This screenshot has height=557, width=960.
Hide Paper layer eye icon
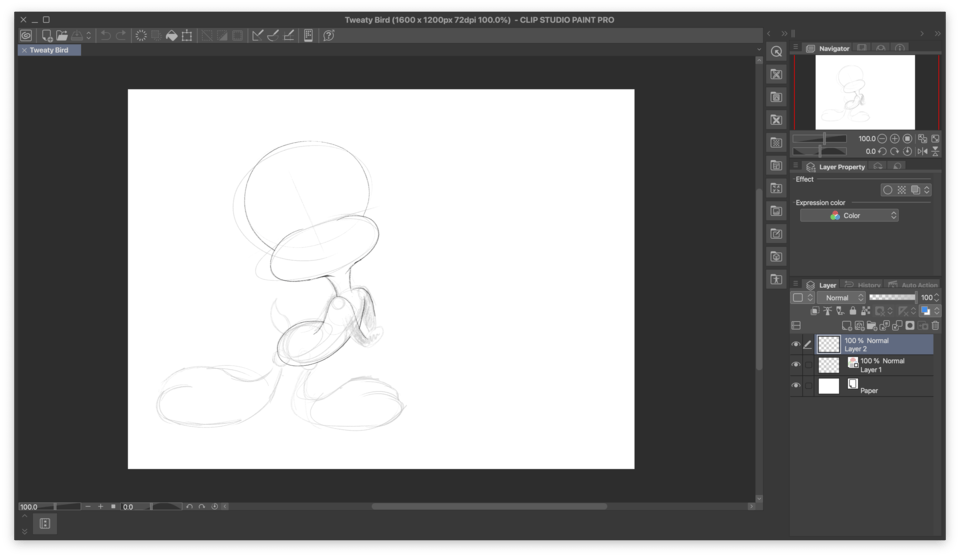pos(796,386)
